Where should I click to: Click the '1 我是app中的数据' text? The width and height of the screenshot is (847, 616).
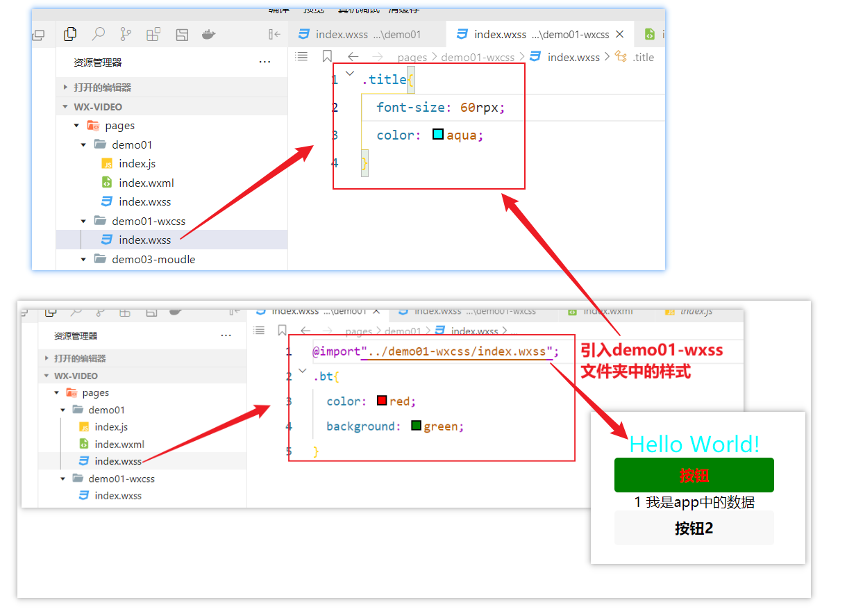click(x=694, y=501)
